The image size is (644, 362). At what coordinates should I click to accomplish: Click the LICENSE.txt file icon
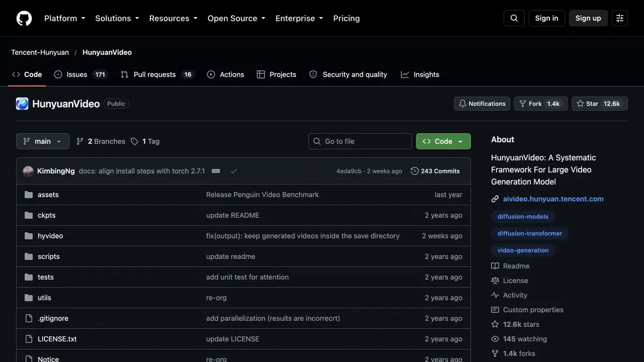28,339
